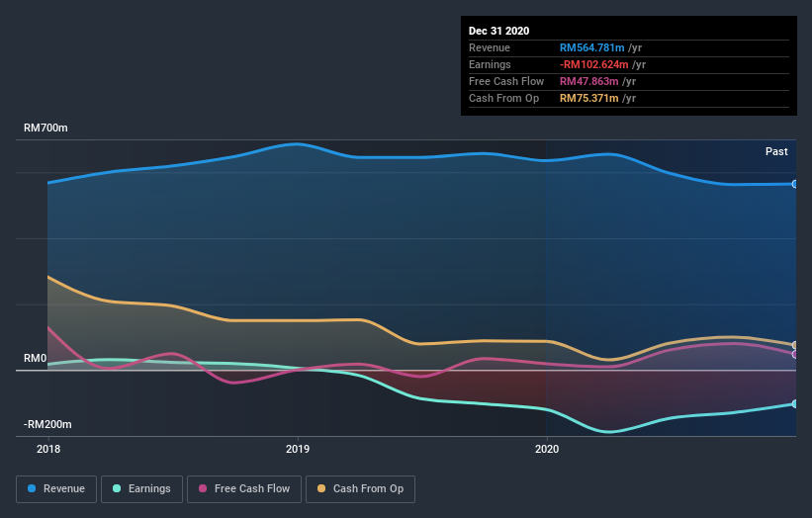
Task: Click the Dec 31 2020 tooltip date
Action: (498, 31)
